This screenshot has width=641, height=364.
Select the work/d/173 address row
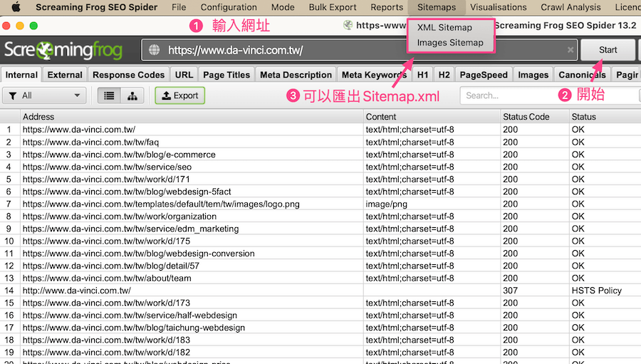(320, 303)
